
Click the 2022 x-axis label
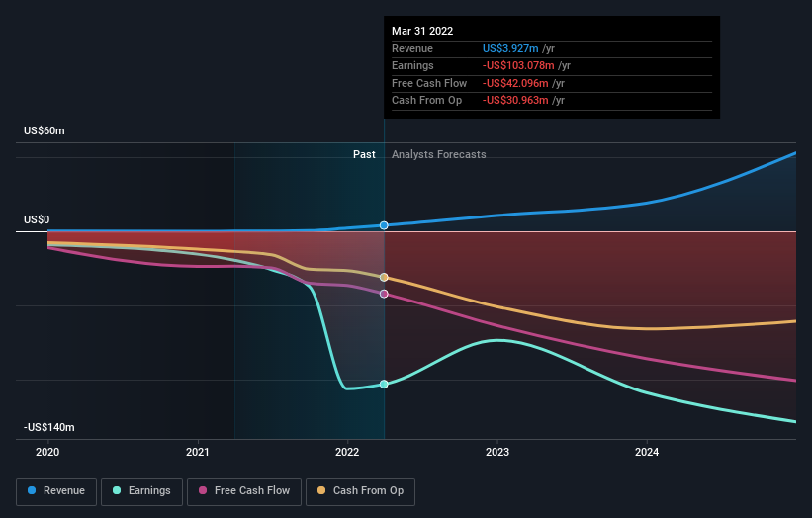click(x=347, y=452)
